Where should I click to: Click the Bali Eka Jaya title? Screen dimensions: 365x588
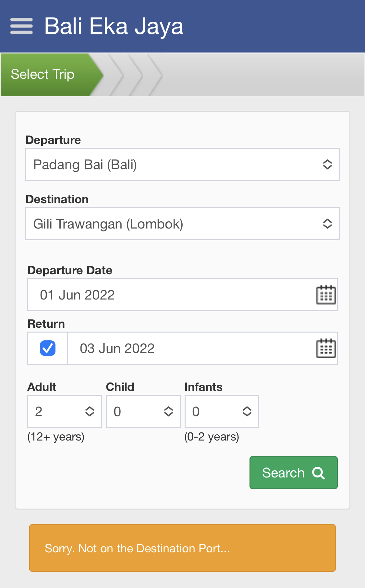(114, 26)
